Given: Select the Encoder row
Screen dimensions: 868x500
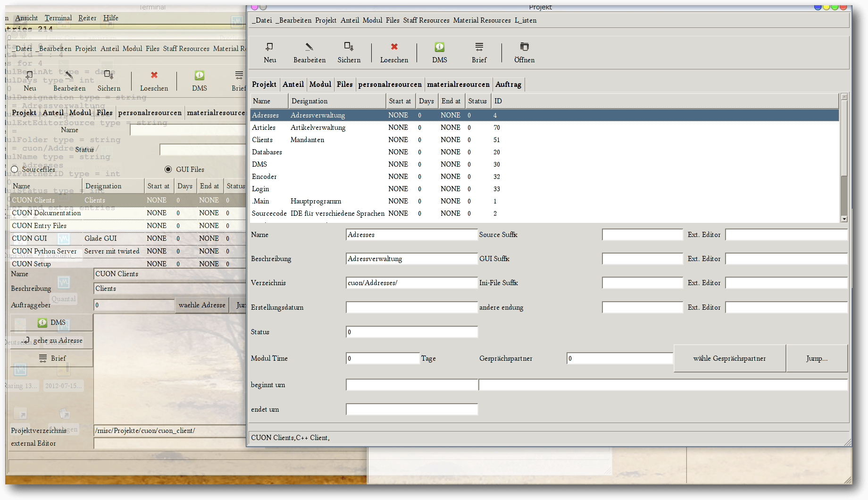Looking at the screenshot, I should (x=544, y=177).
